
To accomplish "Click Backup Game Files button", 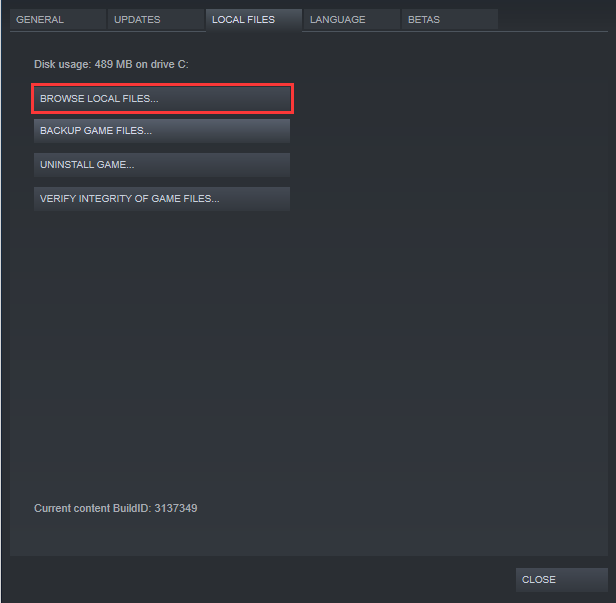I will click(162, 131).
